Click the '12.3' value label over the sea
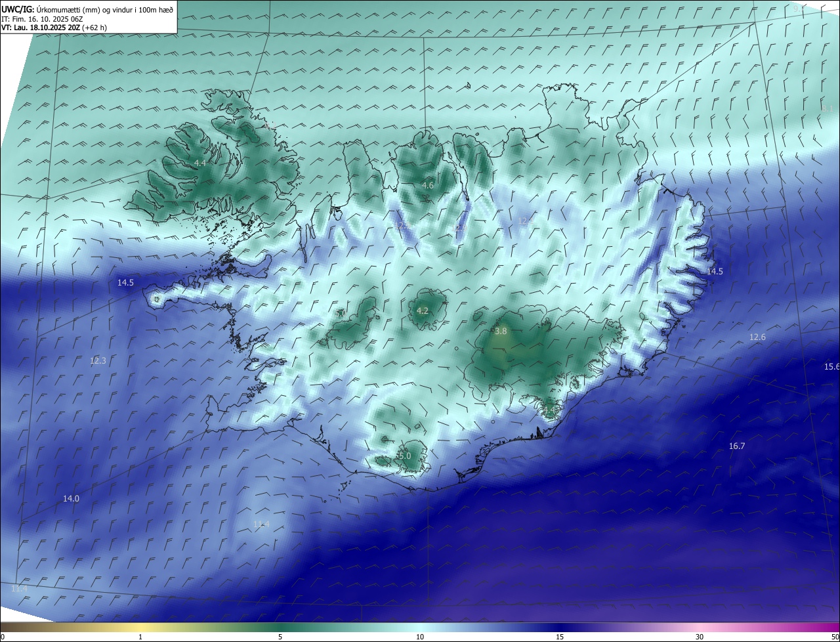This screenshot has width=840, height=642. 98,360
